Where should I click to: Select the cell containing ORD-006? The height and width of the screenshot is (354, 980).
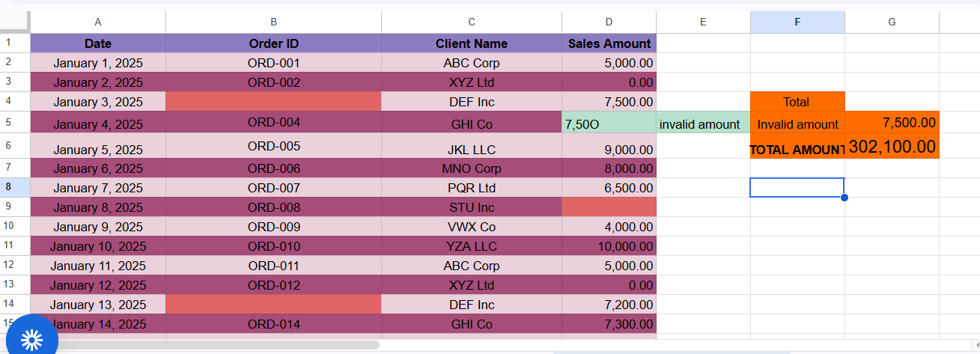tap(273, 168)
